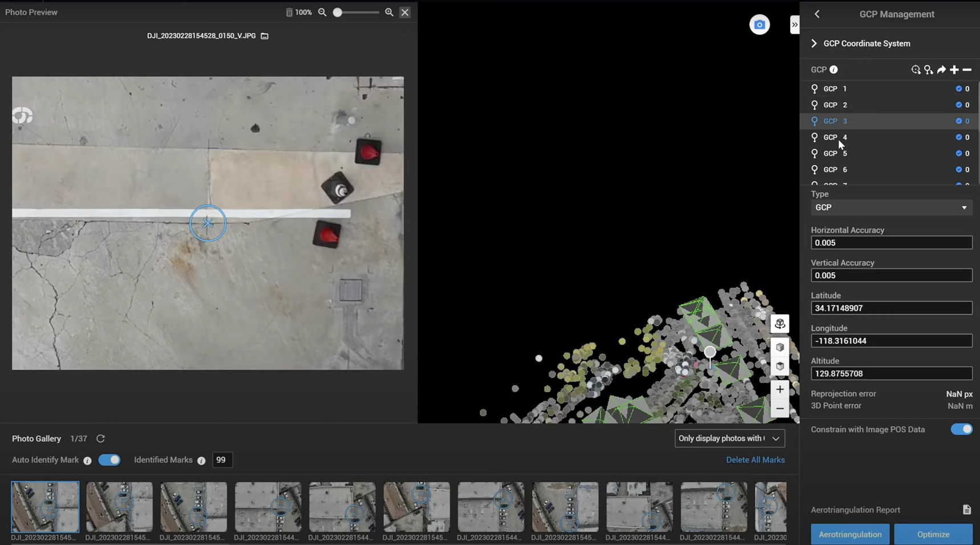Show the GCP info tooltip

click(834, 70)
